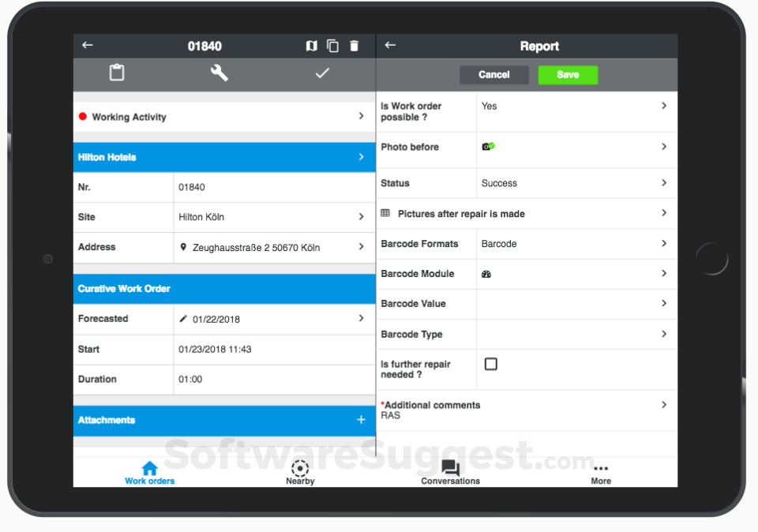Open the clipboard details tab icon
The image size is (758, 532).
click(117, 73)
